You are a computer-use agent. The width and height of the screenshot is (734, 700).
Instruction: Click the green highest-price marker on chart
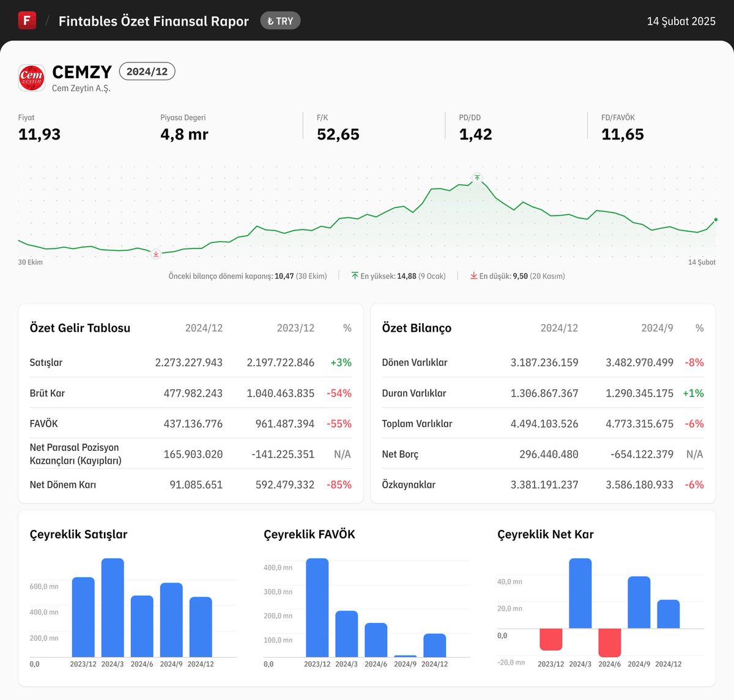pyautogui.click(x=477, y=178)
